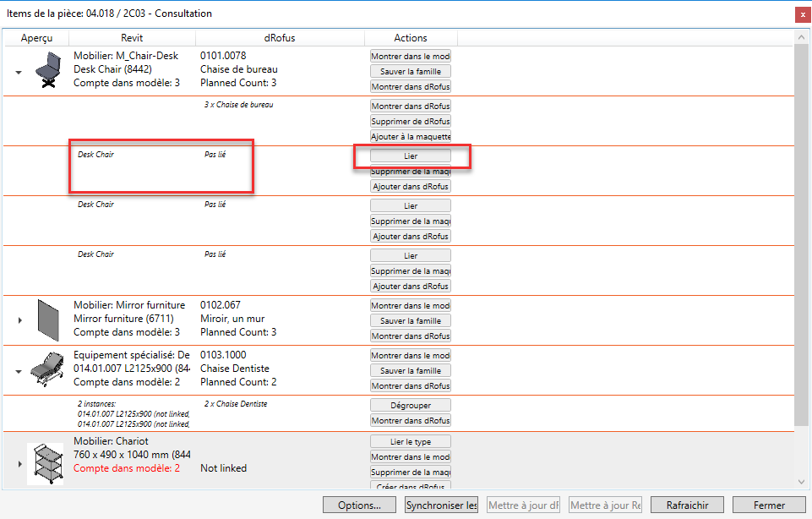This screenshot has height=519, width=812.
Task: Click the Chariot cart preview thumbnail
Action: [x=45, y=463]
